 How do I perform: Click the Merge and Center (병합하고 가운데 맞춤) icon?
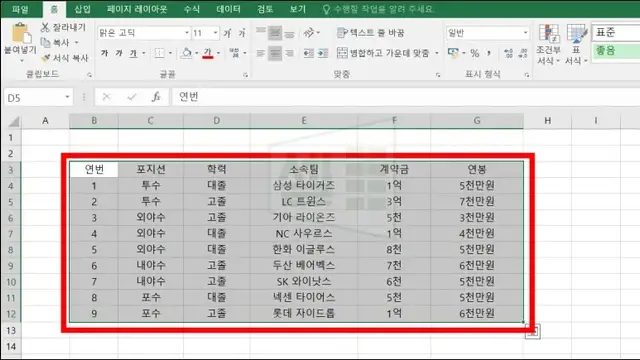(x=342, y=53)
